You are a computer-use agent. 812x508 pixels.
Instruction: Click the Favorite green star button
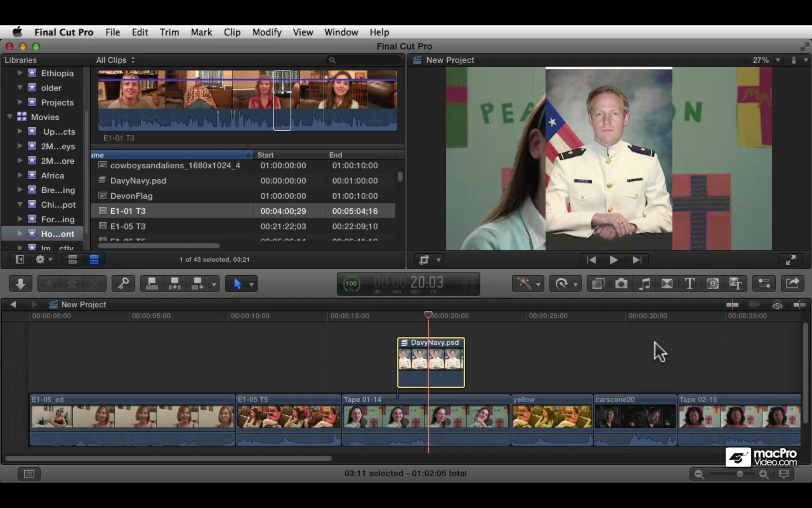49,284
